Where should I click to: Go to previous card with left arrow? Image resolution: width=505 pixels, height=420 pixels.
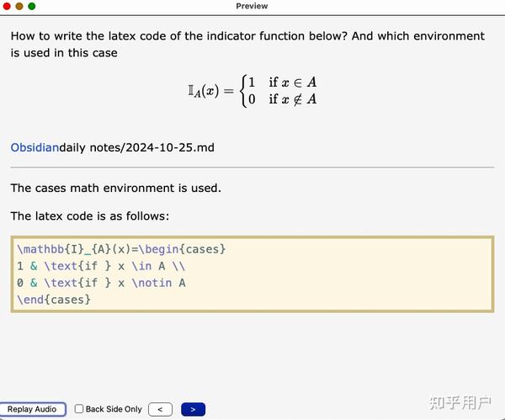click(x=160, y=409)
